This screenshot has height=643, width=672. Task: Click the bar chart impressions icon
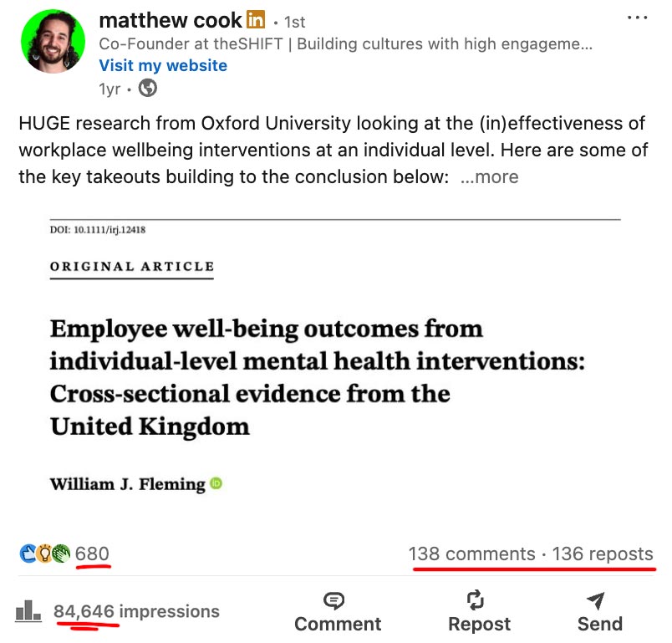coord(28,612)
